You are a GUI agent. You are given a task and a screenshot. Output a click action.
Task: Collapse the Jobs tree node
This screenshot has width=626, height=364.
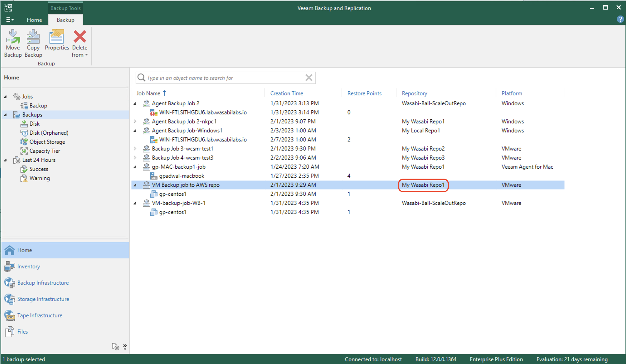[x=5, y=97]
